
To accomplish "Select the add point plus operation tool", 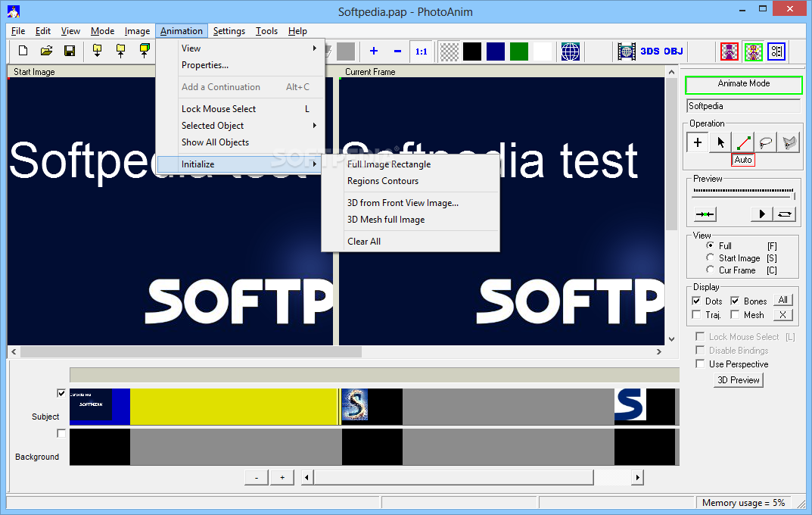I will [698, 142].
